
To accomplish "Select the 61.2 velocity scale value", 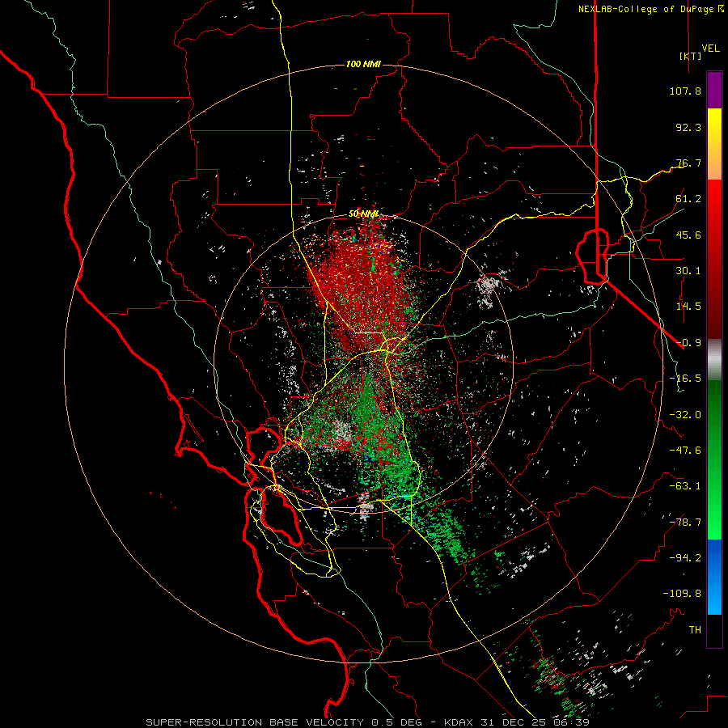I will tap(688, 199).
